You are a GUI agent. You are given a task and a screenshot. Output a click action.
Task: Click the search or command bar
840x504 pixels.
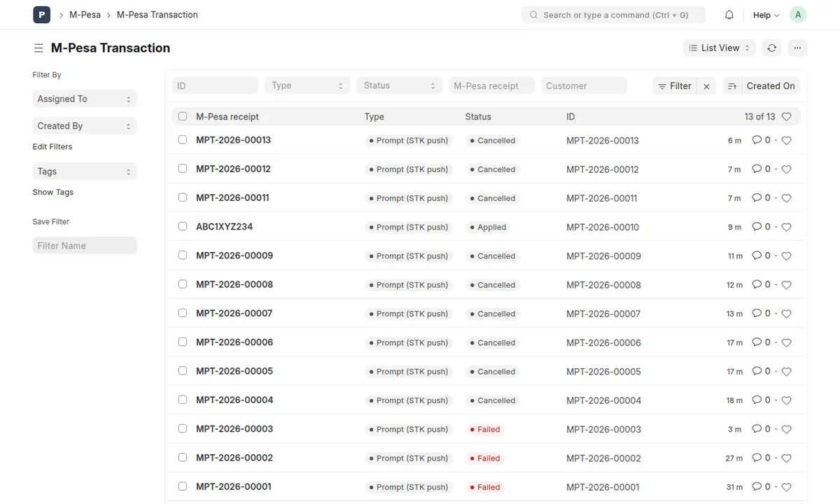[x=613, y=15]
